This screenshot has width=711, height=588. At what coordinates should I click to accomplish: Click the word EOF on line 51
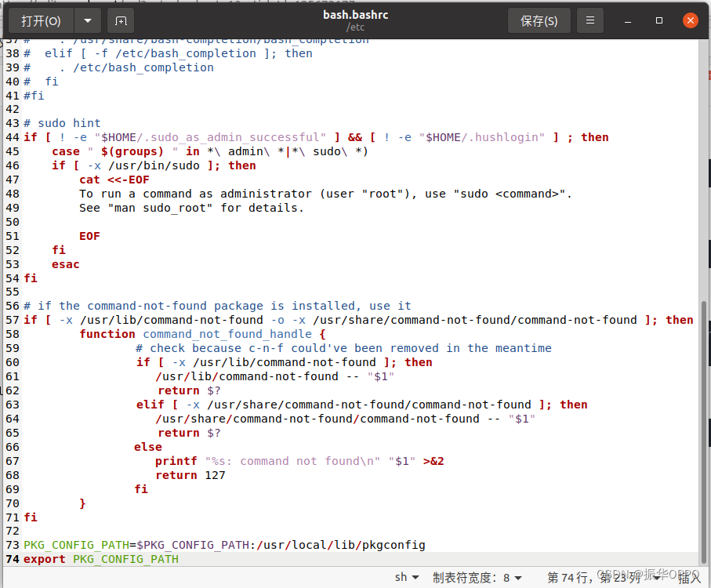(89, 235)
